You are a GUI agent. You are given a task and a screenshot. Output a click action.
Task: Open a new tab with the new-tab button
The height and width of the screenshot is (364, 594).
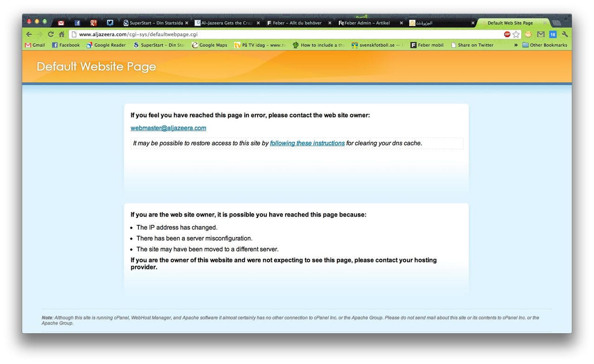click(x=556, y=23)
